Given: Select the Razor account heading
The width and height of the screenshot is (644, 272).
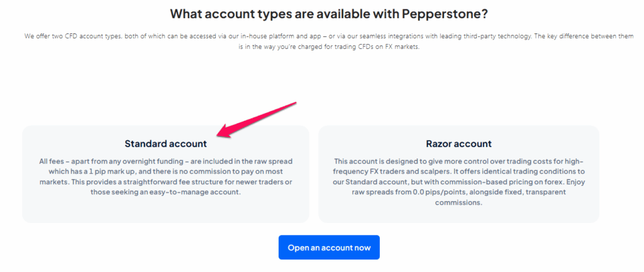Looking at the screenshot, I should pos(458,144).
